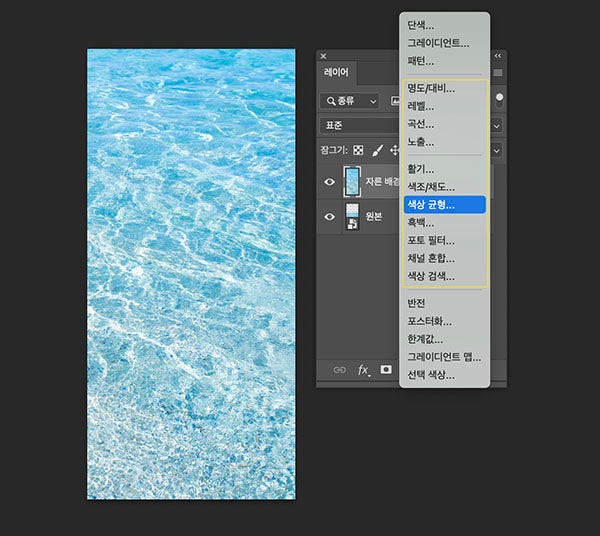
Task: Click the add layer mask icon
Action: (x=387, y=369)
